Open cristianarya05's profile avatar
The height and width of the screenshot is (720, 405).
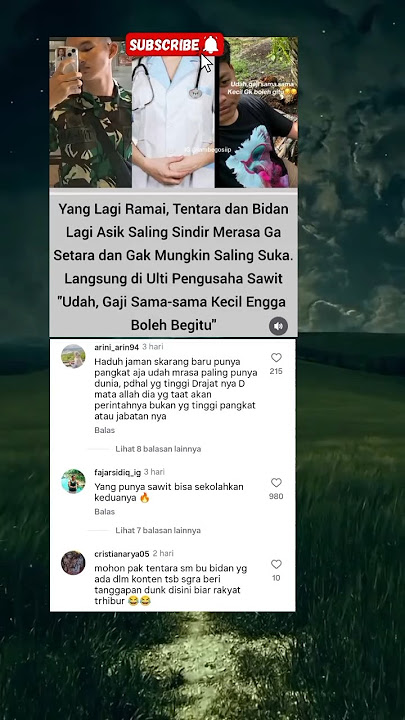[x=73, y=562]
